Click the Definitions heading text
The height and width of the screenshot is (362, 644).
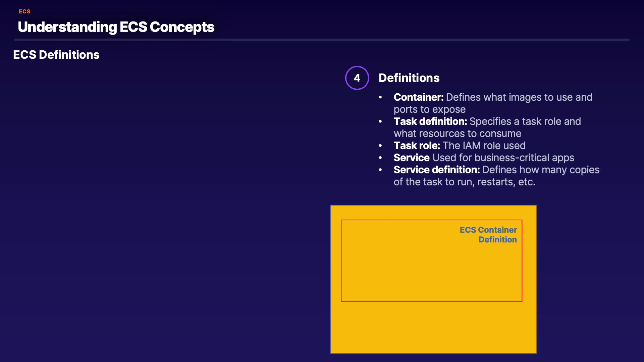(409, 78)
